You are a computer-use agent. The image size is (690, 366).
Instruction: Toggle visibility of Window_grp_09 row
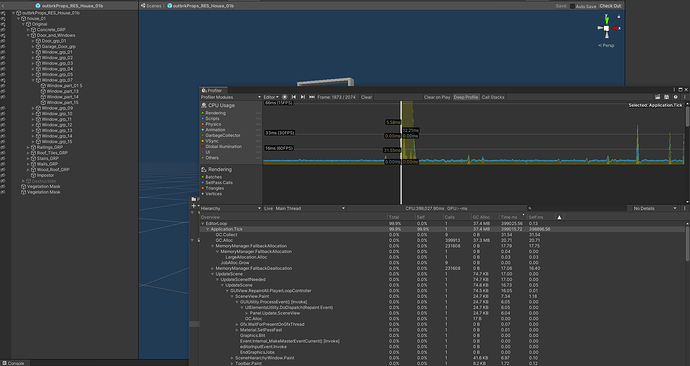(x=3, y=108)
